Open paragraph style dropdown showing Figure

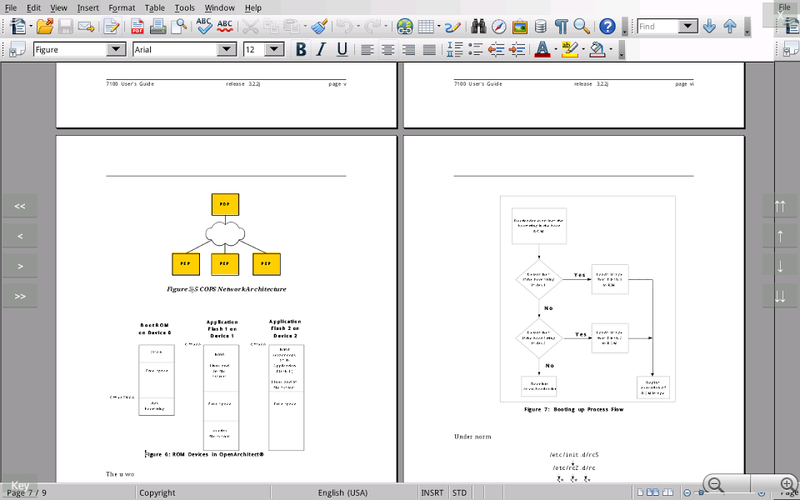click(x=116, y=49)
